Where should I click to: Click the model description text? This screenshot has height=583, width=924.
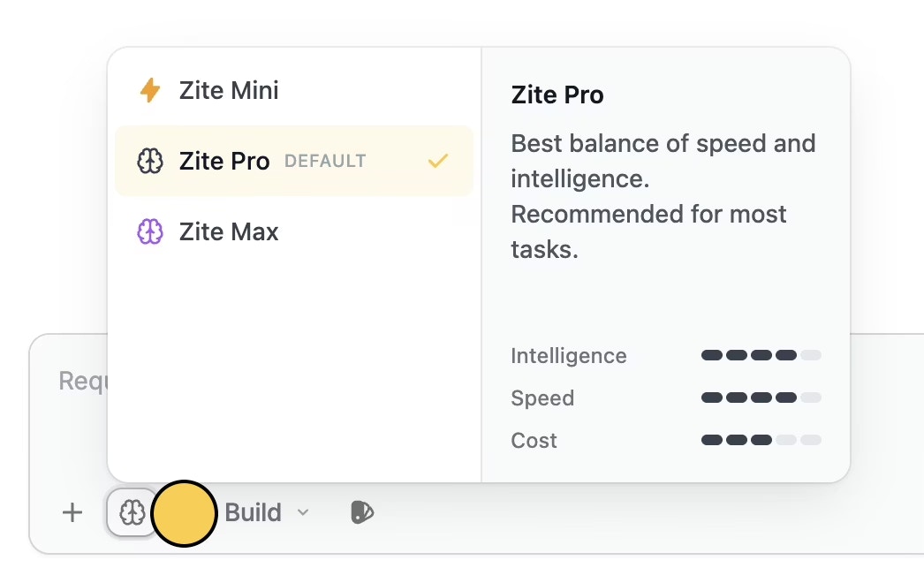click(663, 196)
